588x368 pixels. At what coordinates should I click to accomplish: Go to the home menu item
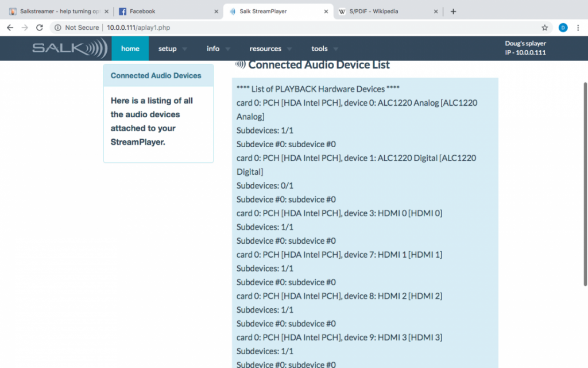(130, 49)
